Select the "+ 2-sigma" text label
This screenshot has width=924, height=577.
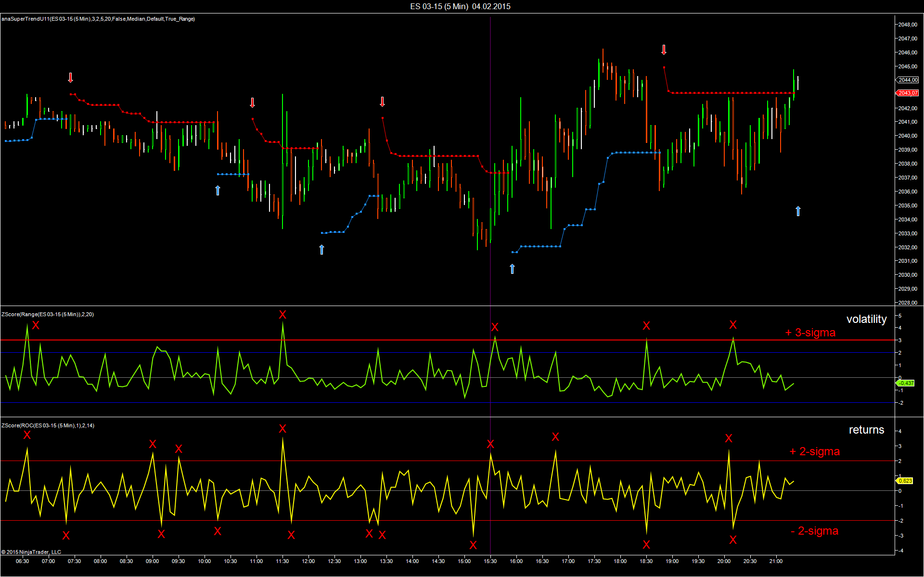click(x=815, y=451)
